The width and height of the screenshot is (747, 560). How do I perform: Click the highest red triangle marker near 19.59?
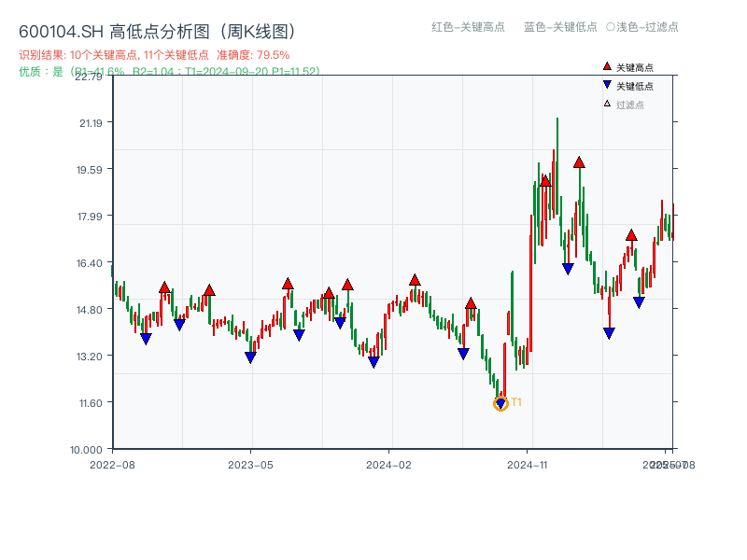pos(579,161)
